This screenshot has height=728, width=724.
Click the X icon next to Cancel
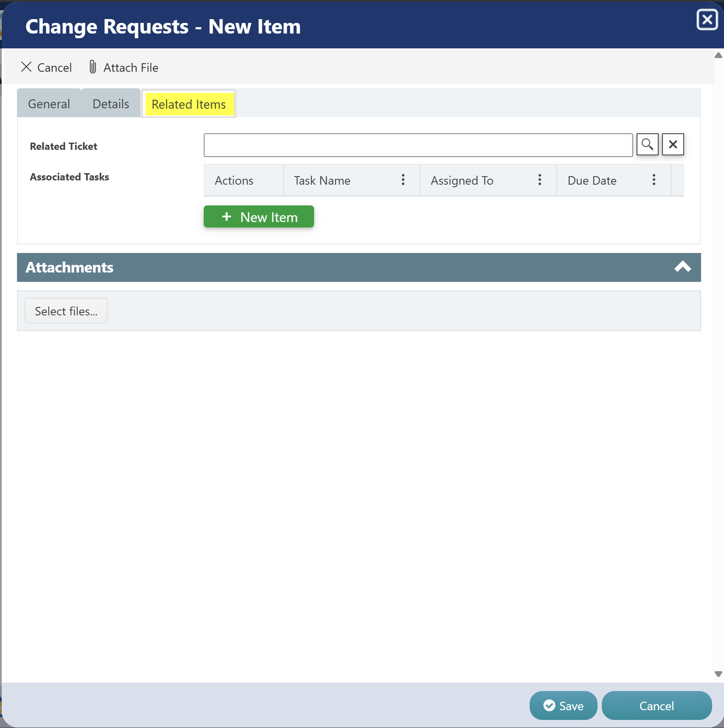tap(26, 67)
